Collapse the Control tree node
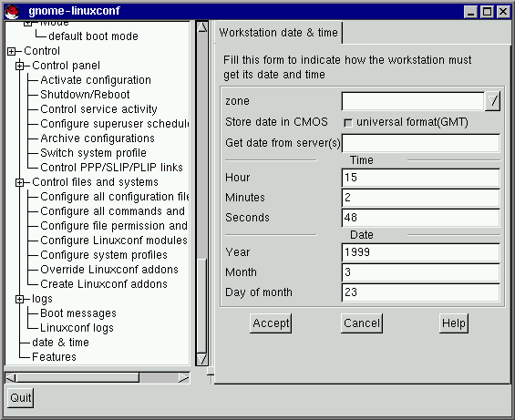Viewport: 515px width, 420px height. tap(12, 51)
